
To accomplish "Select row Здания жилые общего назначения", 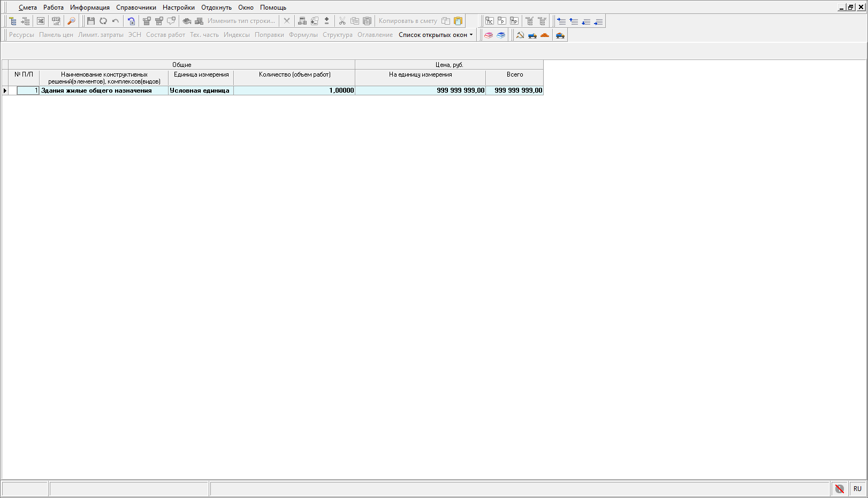I will (96, 90).
